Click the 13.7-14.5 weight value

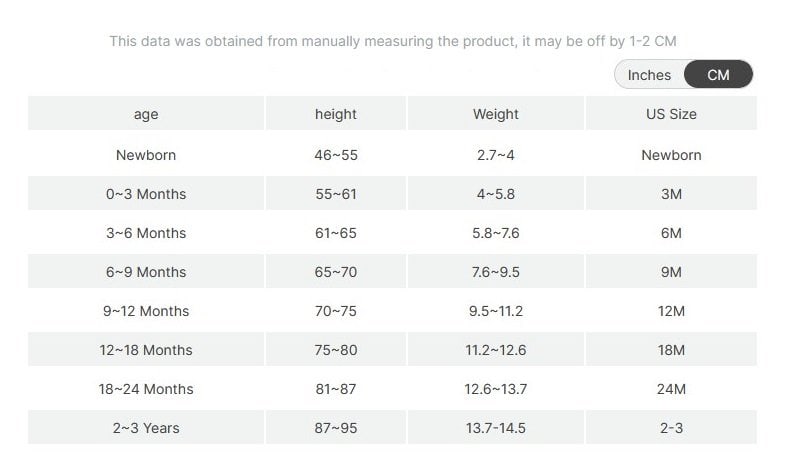(496, 428)
